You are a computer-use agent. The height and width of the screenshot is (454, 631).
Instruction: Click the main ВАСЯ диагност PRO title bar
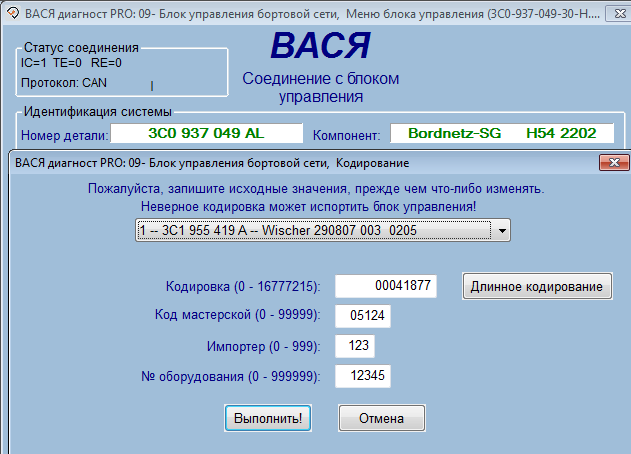tap(300, 11)
